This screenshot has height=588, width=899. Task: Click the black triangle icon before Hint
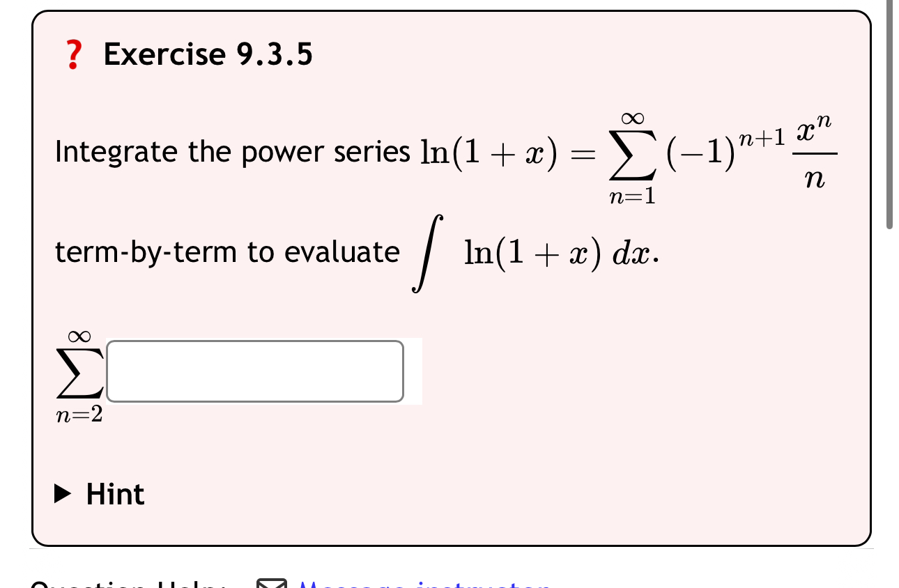point(61,493)
